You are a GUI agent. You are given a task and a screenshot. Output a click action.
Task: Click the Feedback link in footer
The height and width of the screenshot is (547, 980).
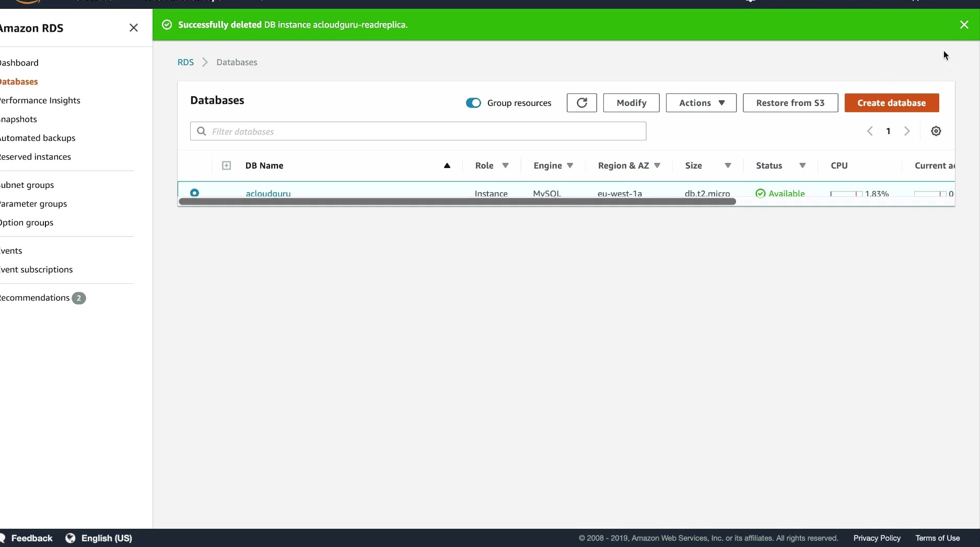coord(32,538)
